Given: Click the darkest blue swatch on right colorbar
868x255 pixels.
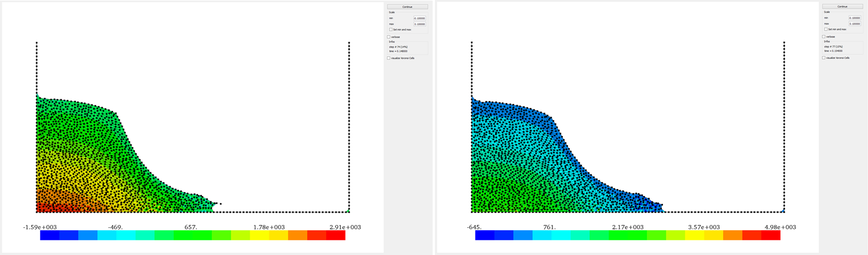Looking at the screenshot, I should [485, 235].
